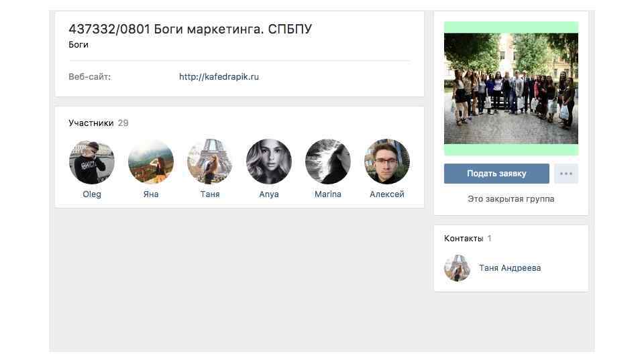Open Marina's black-and-white avatar
The width and height of the screenshot is (644, 362).
click(328, 162)
